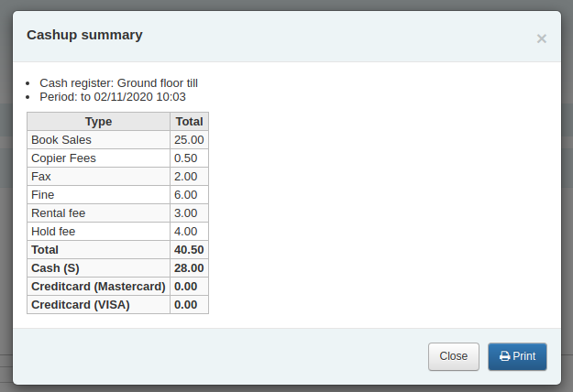Click the 25.00 Book Sales amount
Image resolution: width=573 pixels, height=392 pixels.
[x=188, y=140]
